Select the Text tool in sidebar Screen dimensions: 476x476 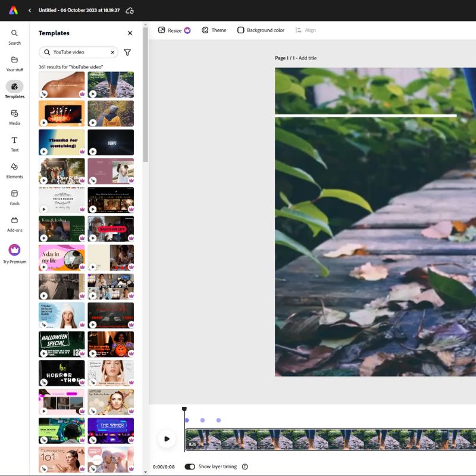14,144
